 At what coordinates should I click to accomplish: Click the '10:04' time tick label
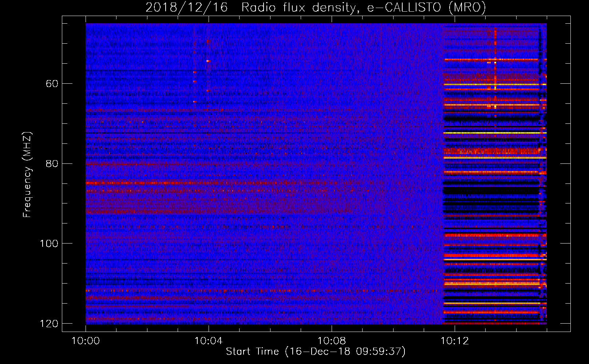(x=209, y=341)
